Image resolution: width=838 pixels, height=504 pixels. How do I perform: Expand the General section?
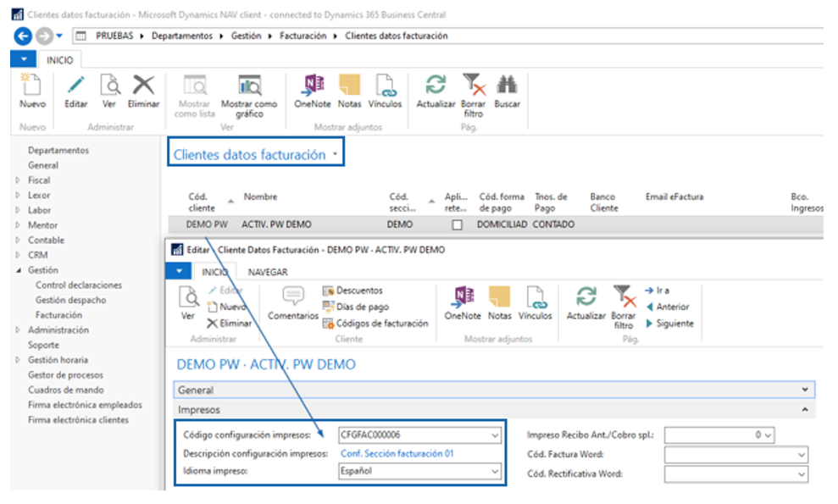click(x=803, y=390)
